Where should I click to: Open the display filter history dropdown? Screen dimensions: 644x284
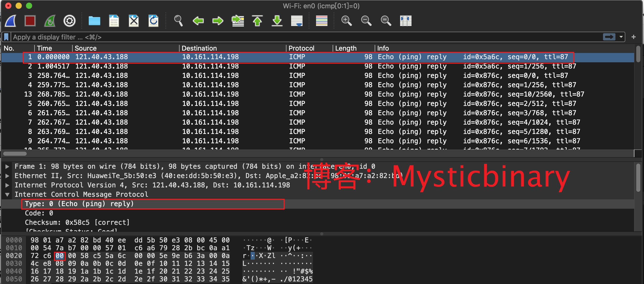[x=621, y=37]
